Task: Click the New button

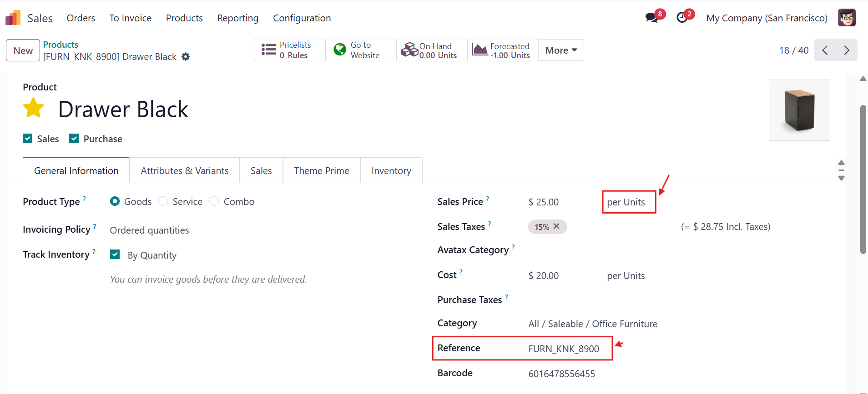Action: click(x=23, y=50)
